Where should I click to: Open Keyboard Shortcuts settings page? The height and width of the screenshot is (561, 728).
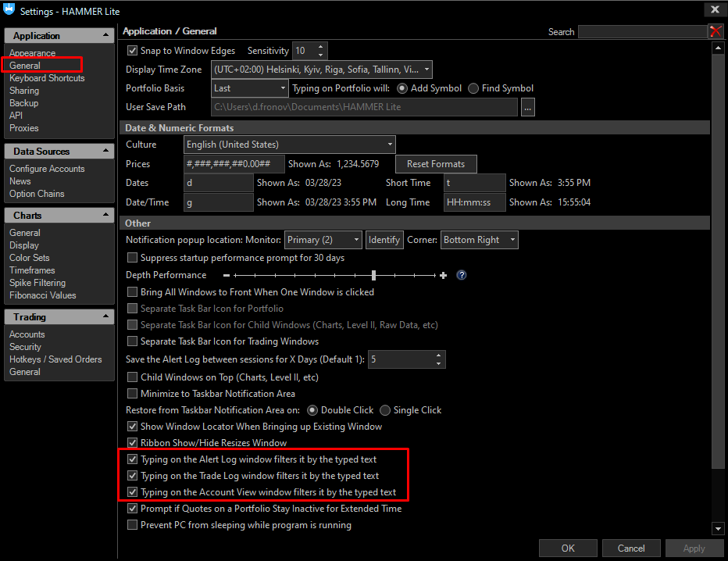47,78
